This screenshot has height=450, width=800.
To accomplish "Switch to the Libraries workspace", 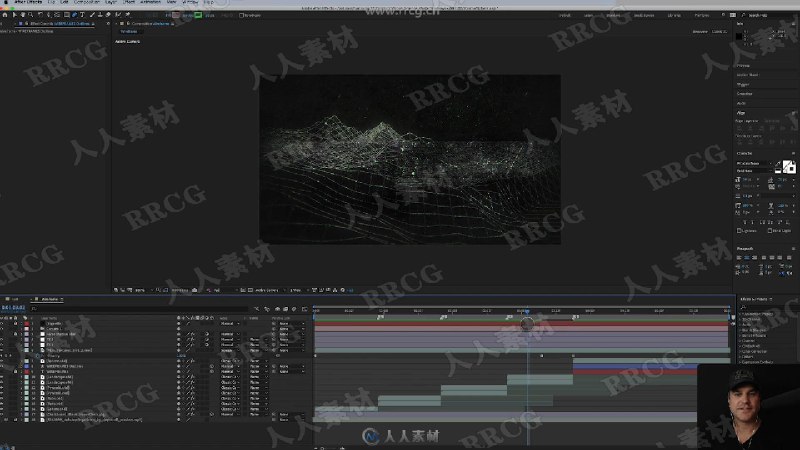I will (x=674, y=15).
